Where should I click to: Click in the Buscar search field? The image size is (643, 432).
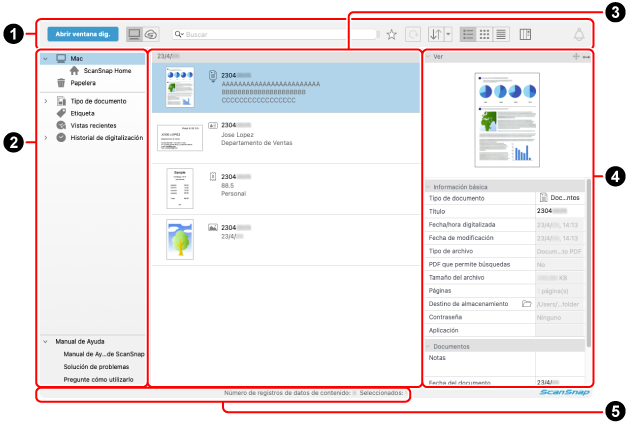[x=274, y=34]
